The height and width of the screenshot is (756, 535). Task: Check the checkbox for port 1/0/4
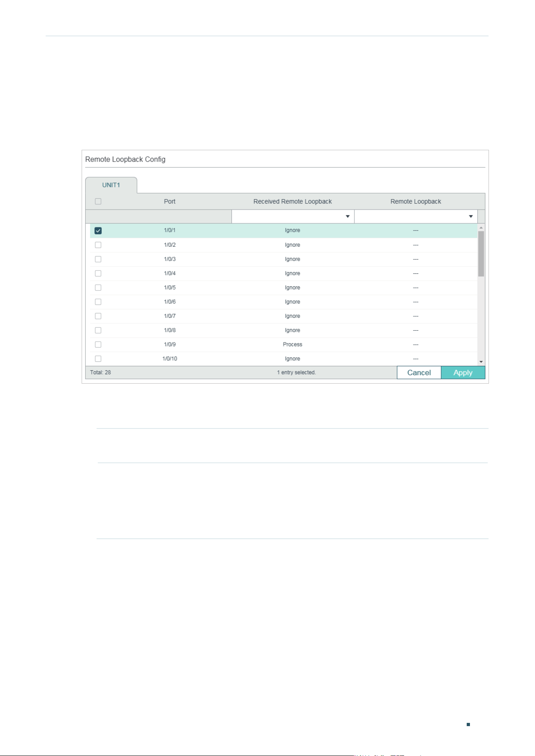(x=98, y=273)
